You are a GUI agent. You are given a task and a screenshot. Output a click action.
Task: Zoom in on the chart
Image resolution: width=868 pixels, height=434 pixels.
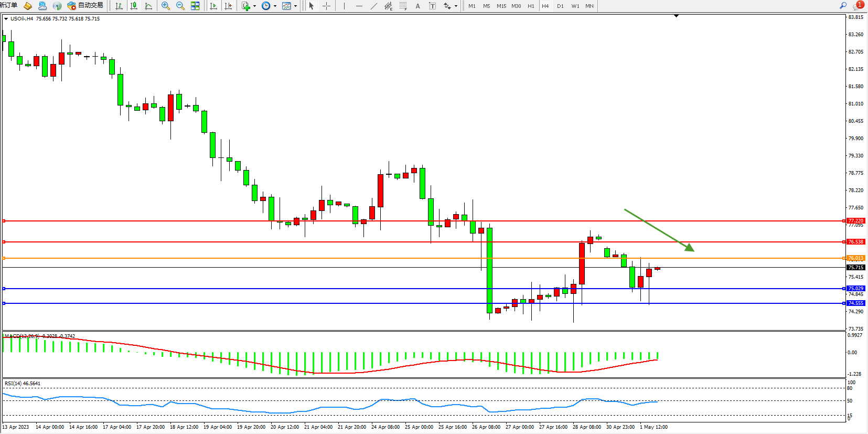(x=166, y=6)
